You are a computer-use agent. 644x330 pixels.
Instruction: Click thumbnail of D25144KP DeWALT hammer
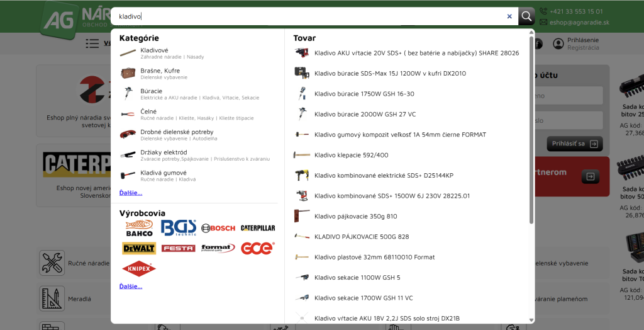(x=302, y=175)
